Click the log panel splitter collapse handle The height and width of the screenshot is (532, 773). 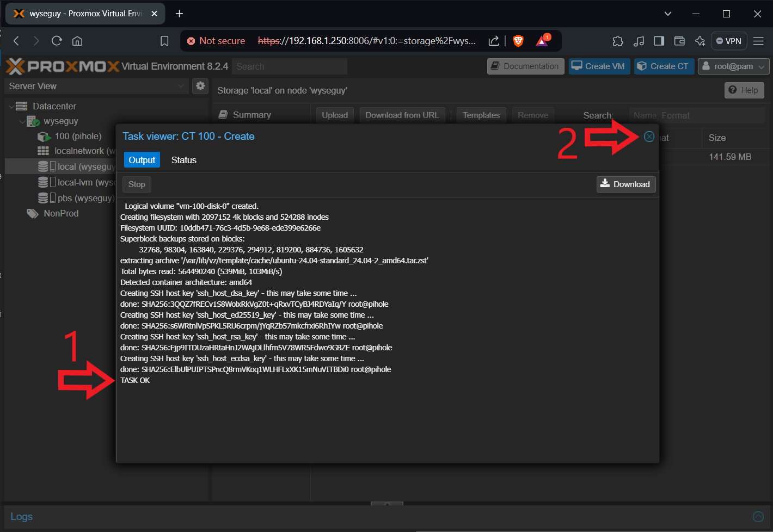387,504
